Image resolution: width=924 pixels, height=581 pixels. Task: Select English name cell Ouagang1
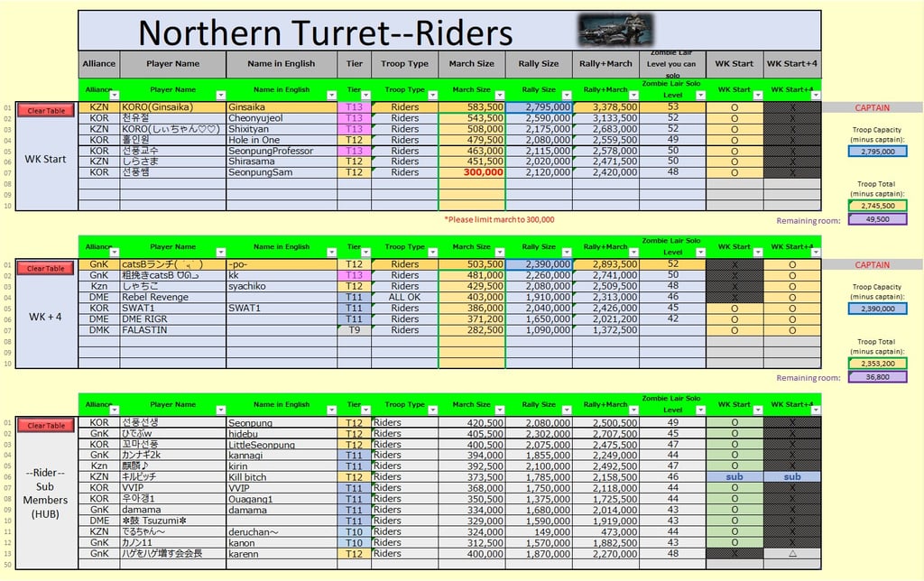(282, 499)
